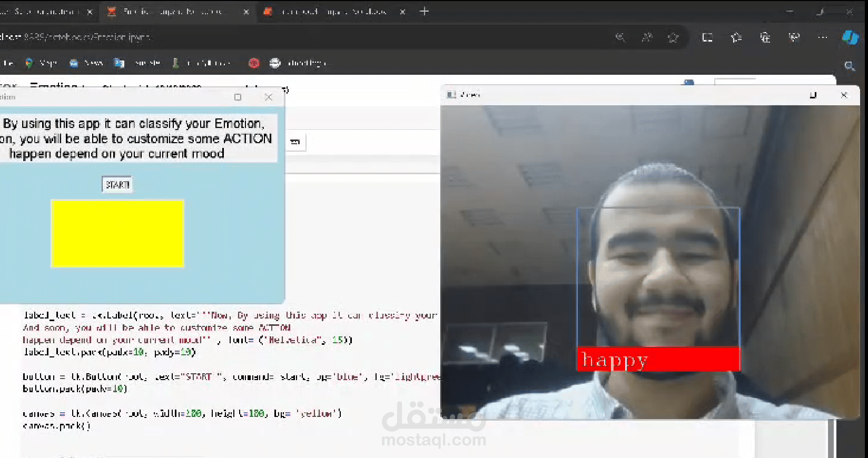
Task: Minimize the browser window
Action: click(x=790, y=11)
